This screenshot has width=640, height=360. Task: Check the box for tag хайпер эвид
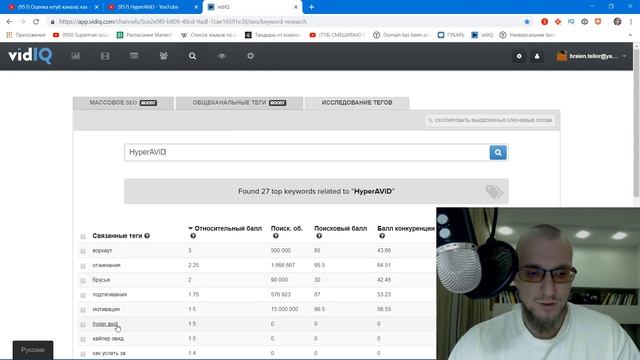point(83,339)
